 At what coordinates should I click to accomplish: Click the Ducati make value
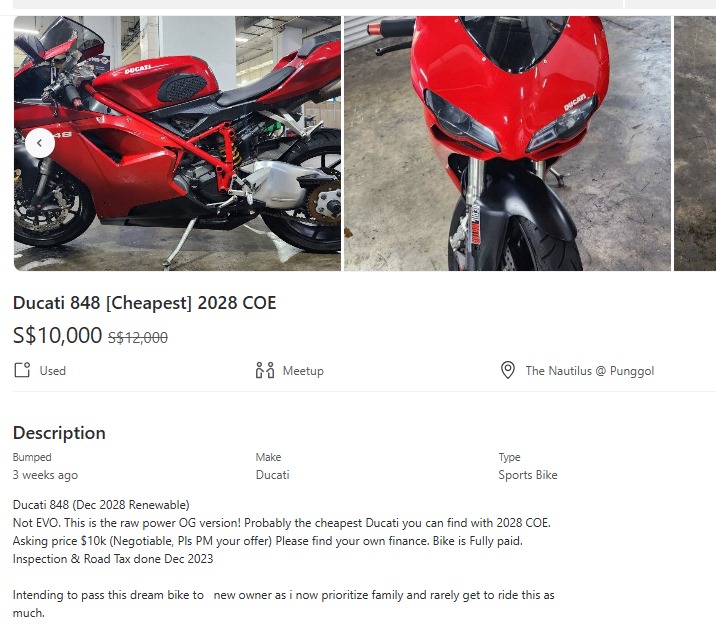273,475
